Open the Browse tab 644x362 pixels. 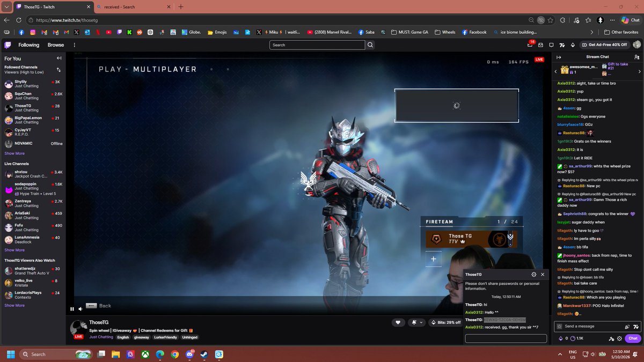click(x=56, y=45)
